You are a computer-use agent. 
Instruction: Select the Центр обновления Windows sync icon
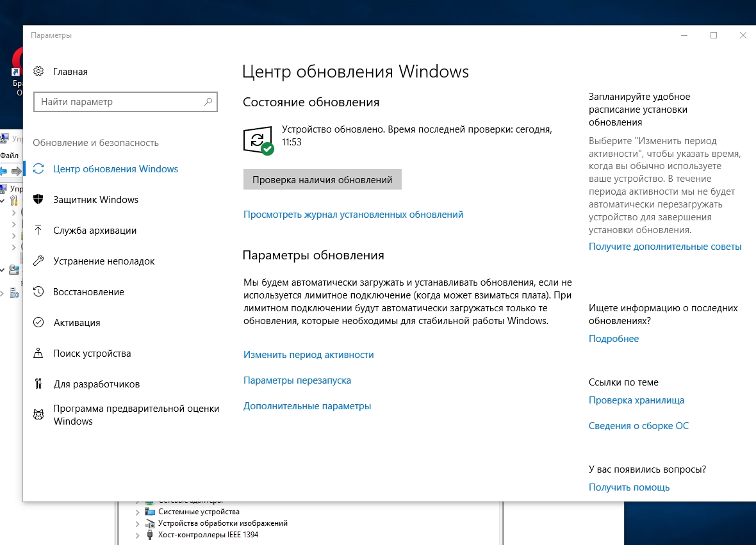(38, 168)
